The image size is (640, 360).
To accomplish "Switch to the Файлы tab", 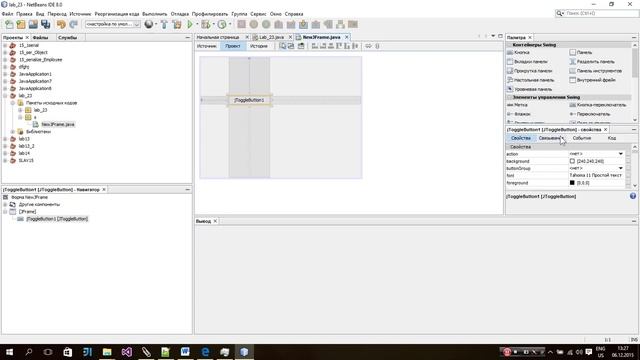I will (40, 38).
